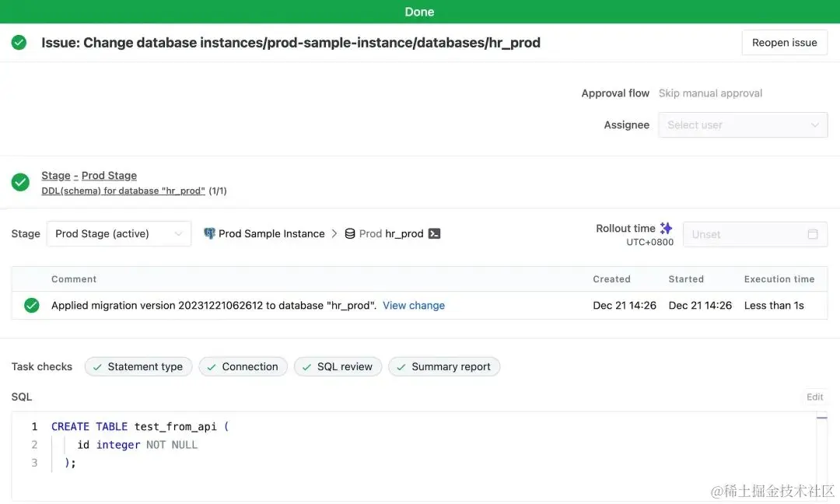Click the Statement type task check
840x504 pixels.
[138, 366]
